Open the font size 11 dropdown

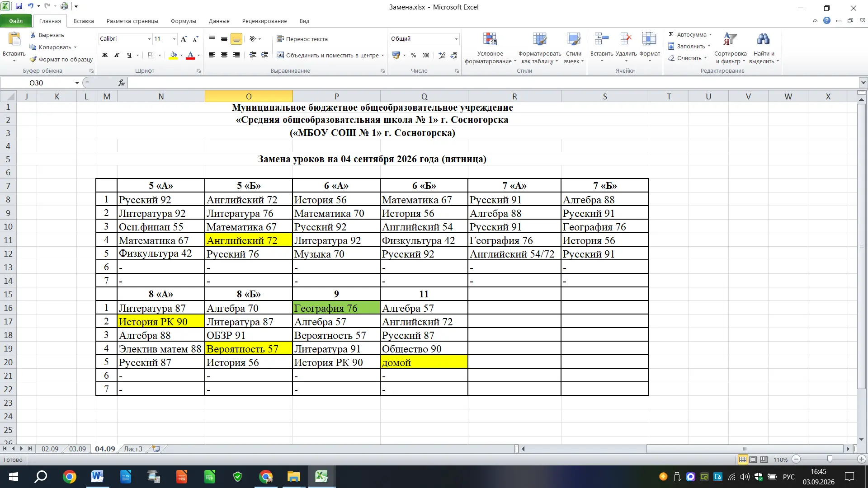click(174, 39)
